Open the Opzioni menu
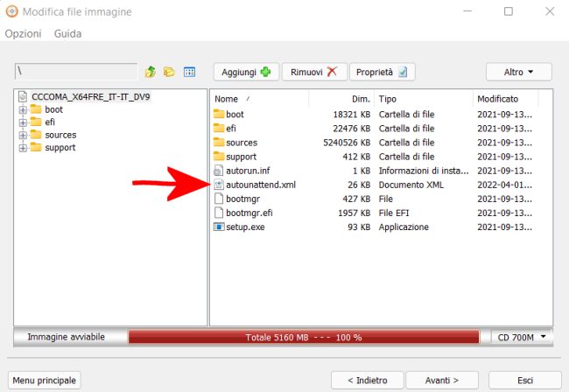The height and width of the screenshot is (392, 569). coord(24,34)
